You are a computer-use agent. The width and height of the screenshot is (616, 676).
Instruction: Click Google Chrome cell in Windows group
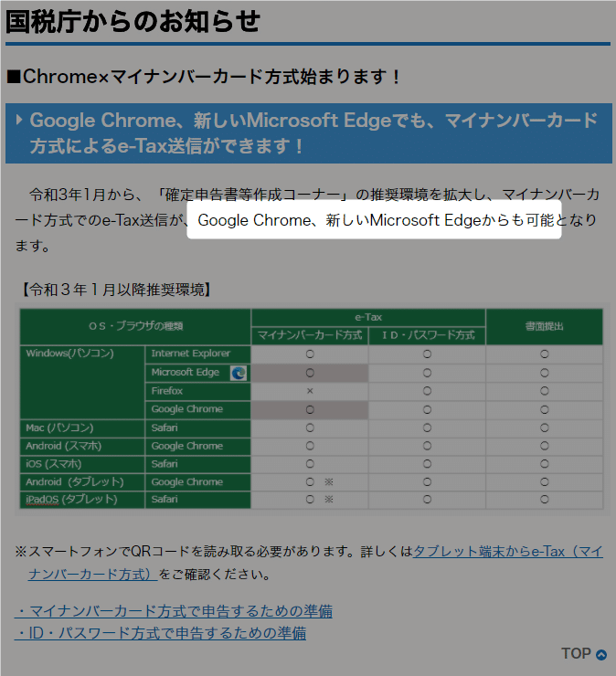click(x=198, y=409)
